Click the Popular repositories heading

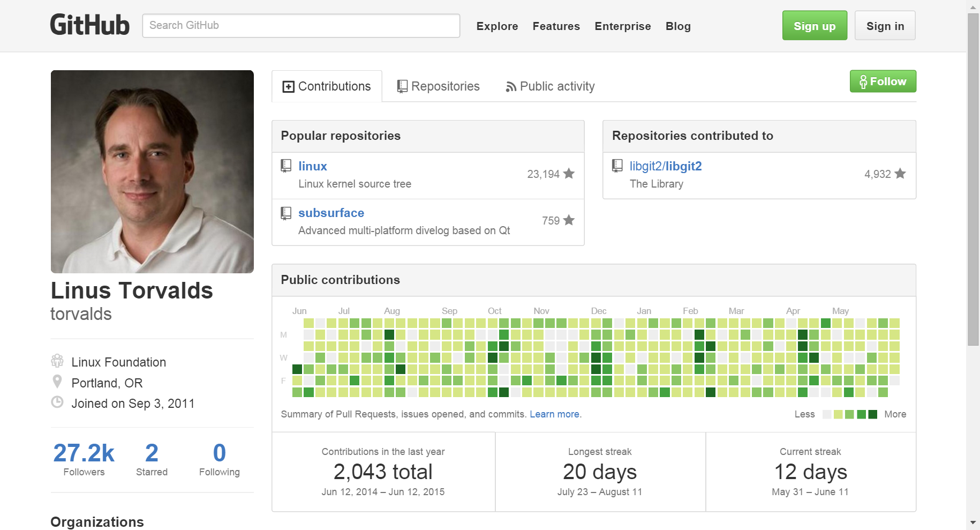(x=341, y=136)
